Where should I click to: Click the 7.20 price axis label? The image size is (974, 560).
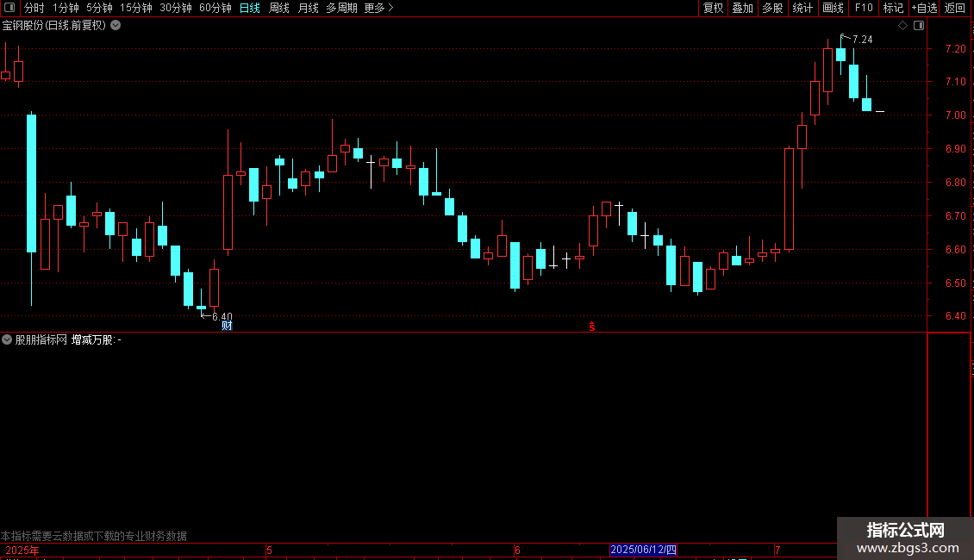[x=955, y=49]
